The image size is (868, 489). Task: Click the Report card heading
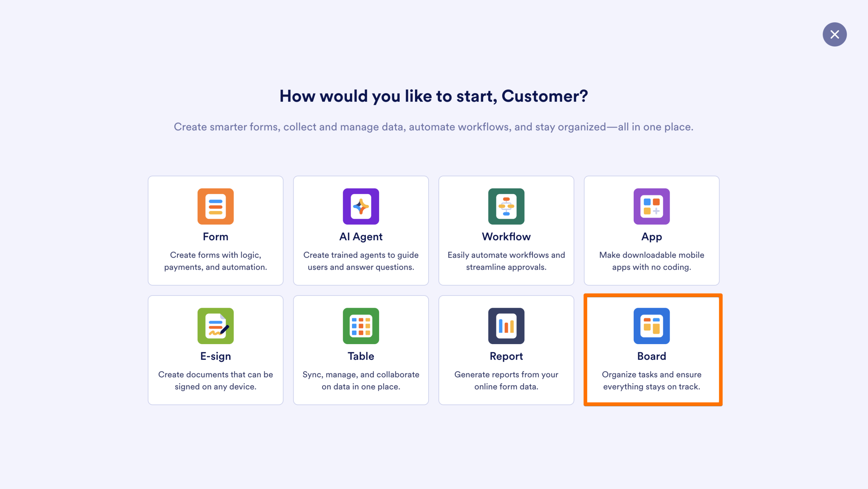(506, 356)
